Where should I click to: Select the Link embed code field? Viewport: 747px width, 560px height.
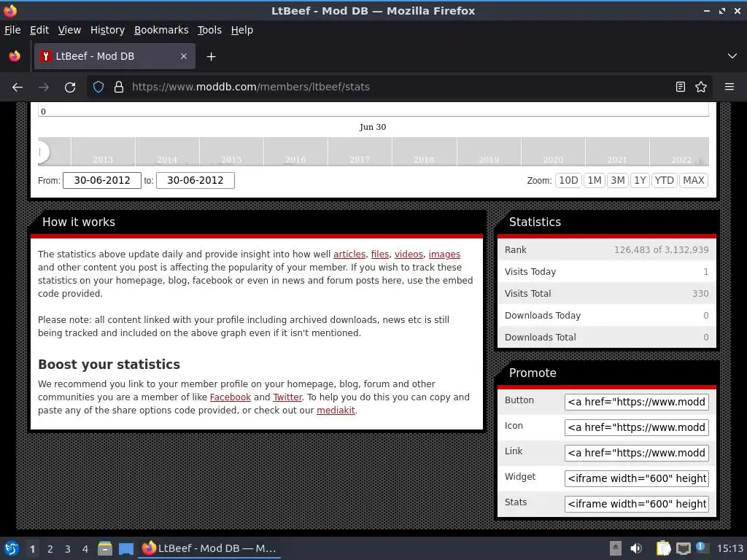(x=636, y=453)
